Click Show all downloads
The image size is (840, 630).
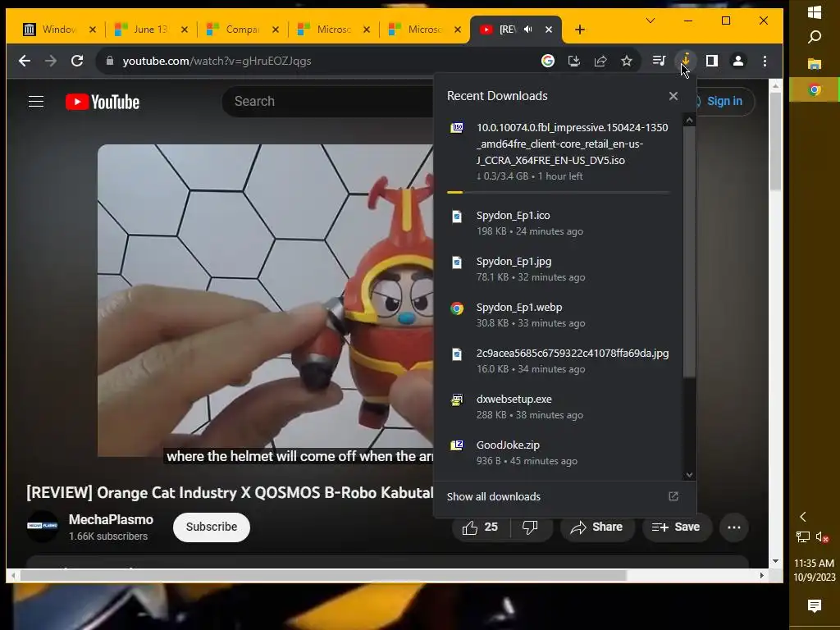click(493, 496)
